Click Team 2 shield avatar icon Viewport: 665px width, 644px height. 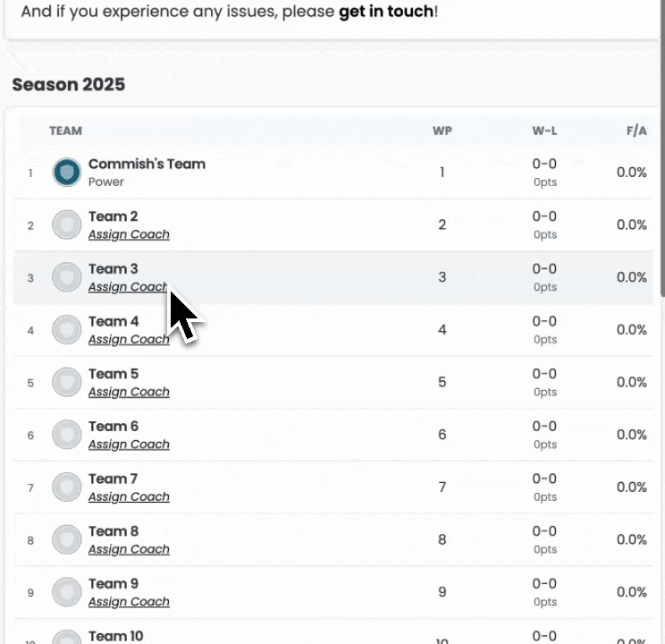(66, 225)
